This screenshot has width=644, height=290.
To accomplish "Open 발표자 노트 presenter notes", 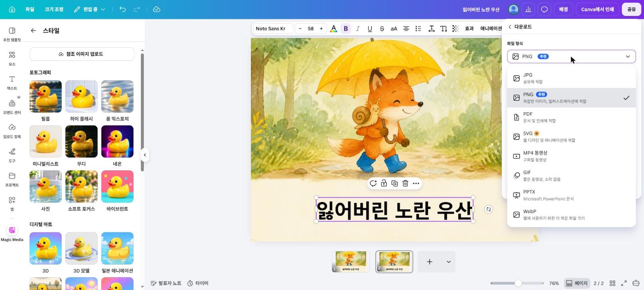I will (166, 283).
